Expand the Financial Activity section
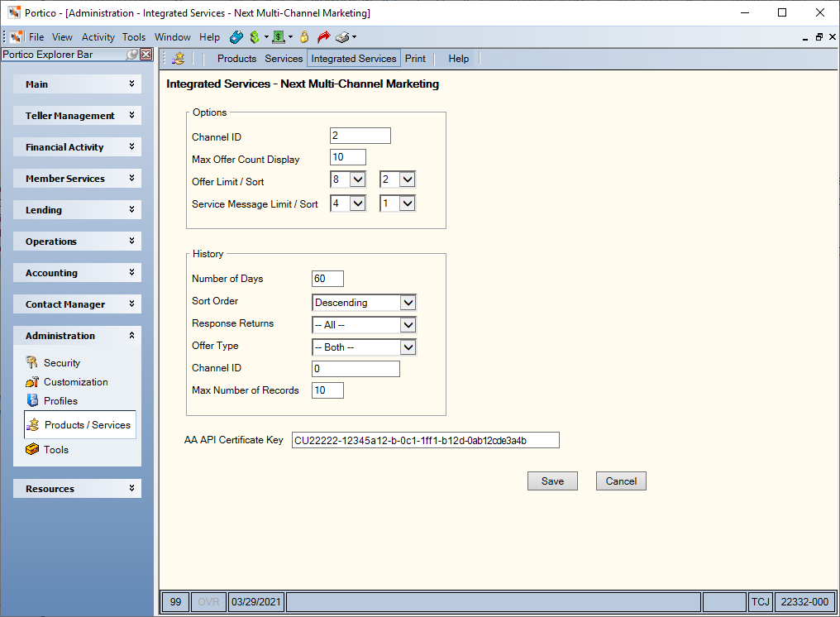The image size is (840, 617). click(x=77, y=147)
